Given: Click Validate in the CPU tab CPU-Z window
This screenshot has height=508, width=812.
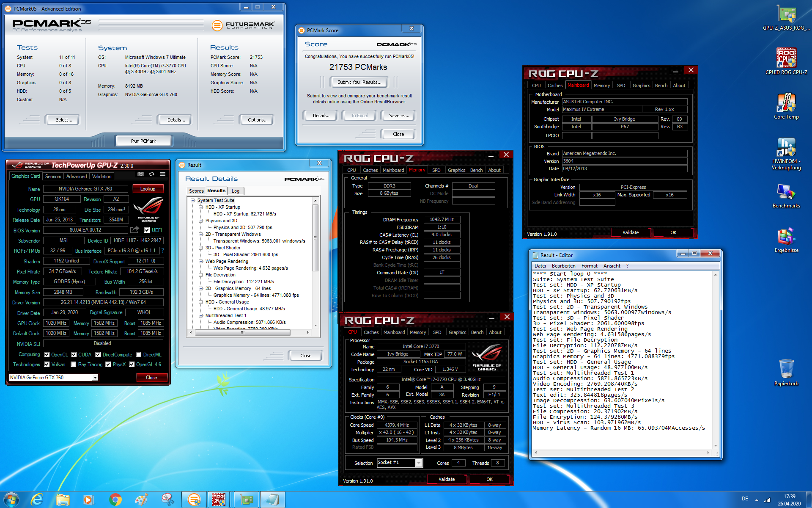Looking at the screenshot, I should [x=447, y=479].
